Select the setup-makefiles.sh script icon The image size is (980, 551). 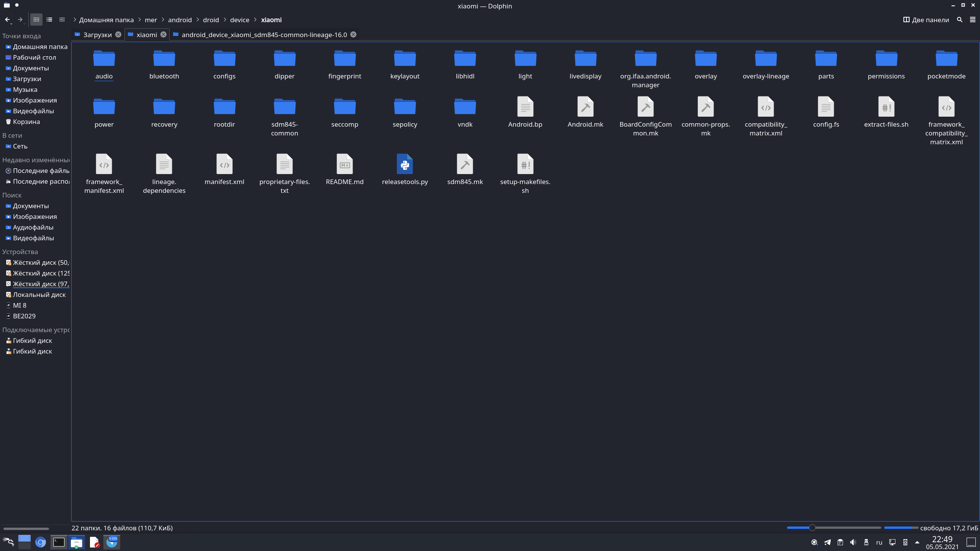(x=525, y=164)
